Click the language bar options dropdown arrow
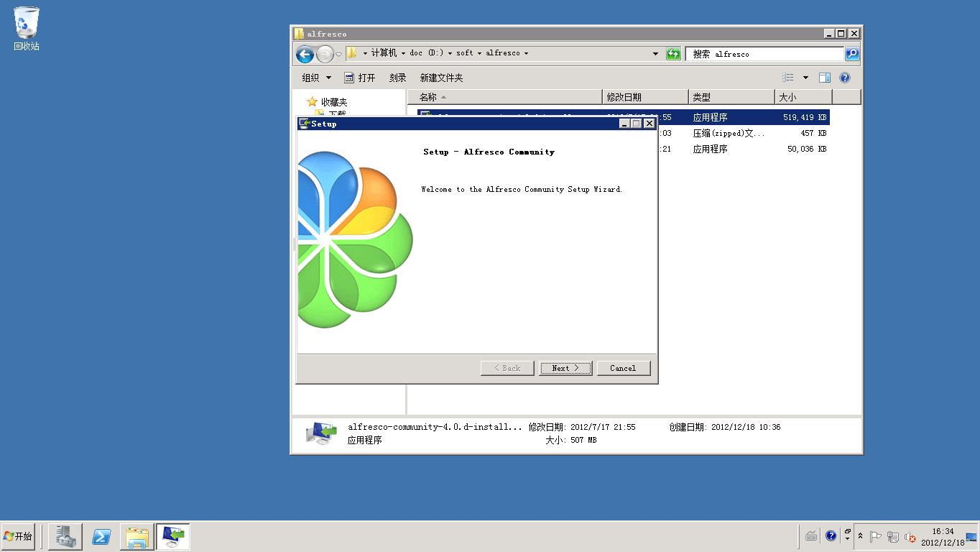 (x=848, y=538)
